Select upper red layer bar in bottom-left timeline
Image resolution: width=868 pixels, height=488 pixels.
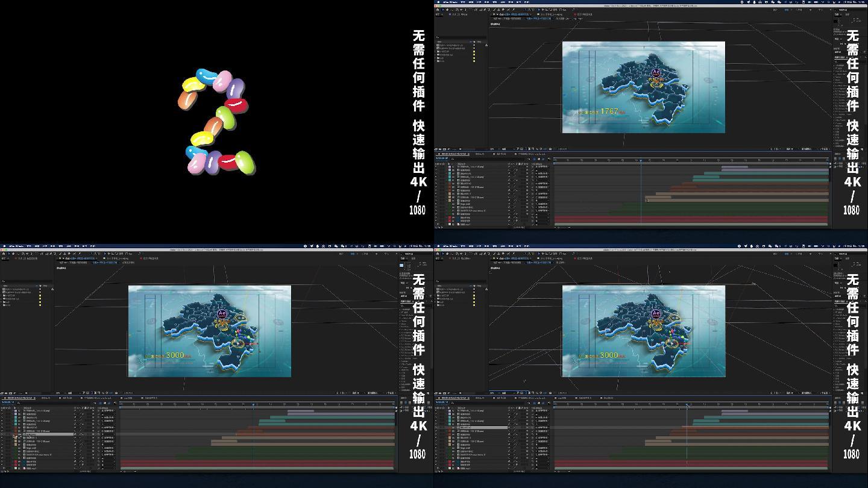257,461
